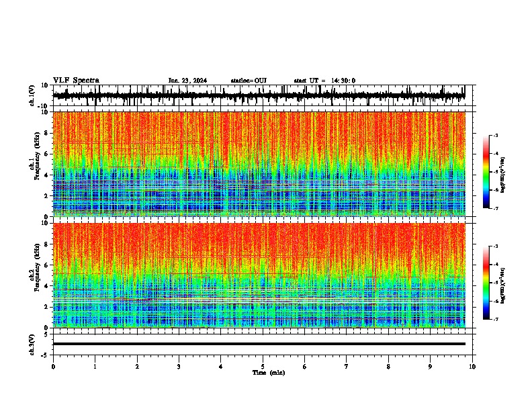Image resolution: width=532 pixels, height=411 pixels.
Task: Click tick label 10 on the Time axis
Action: [x=472, y=367]
